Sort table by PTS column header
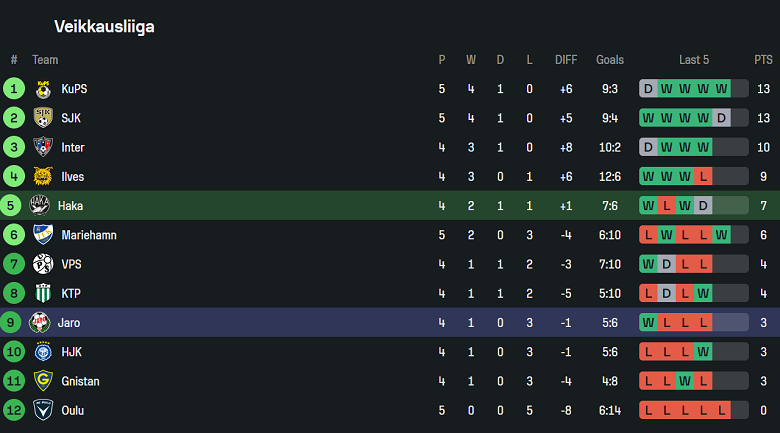The image size is (780, 433). tap(763, 60)
